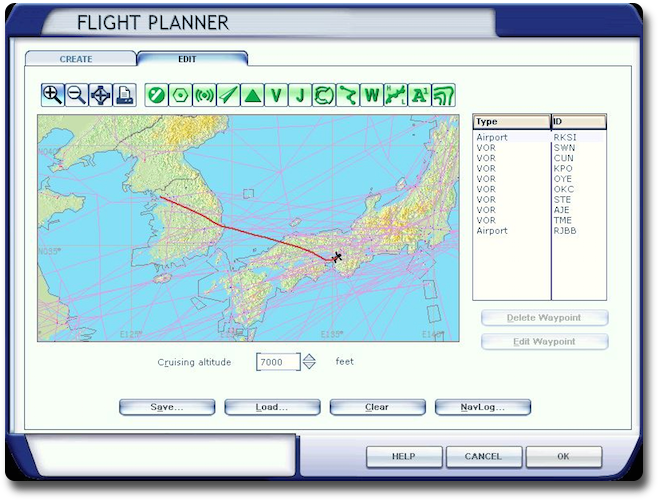This screenshot has height=500, width=660.
Task: Toggle terrain contour map icon
Action: click(444, 95)
